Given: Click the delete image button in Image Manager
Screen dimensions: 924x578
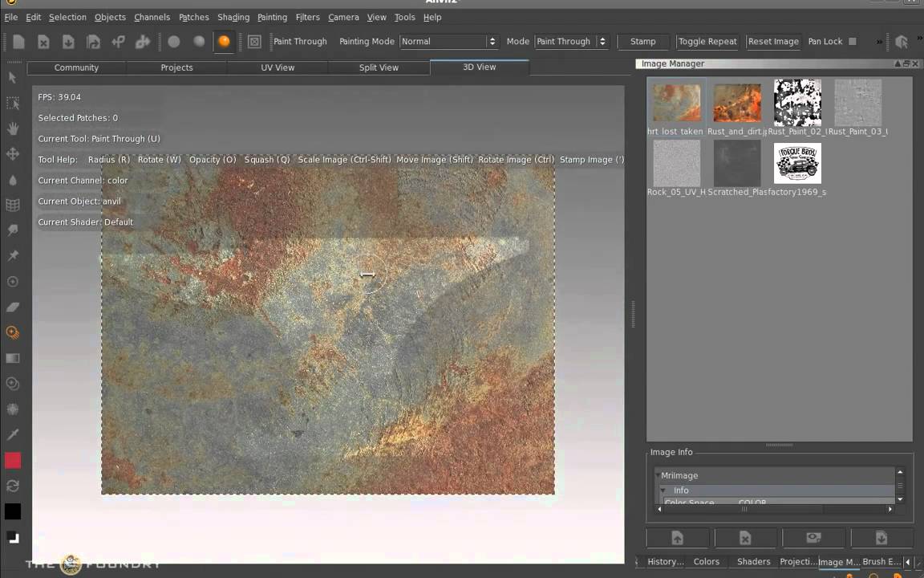Looking at the screenshot, I should click(745, 538).
